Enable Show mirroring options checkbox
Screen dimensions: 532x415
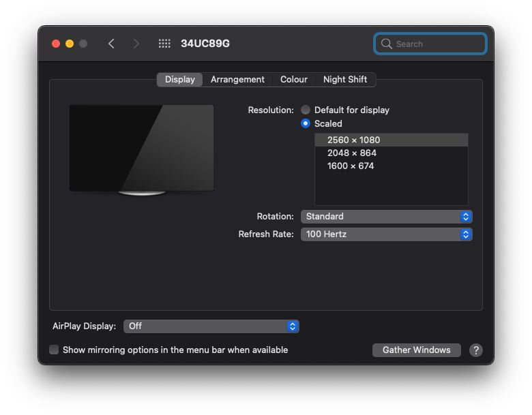[54, 350]
